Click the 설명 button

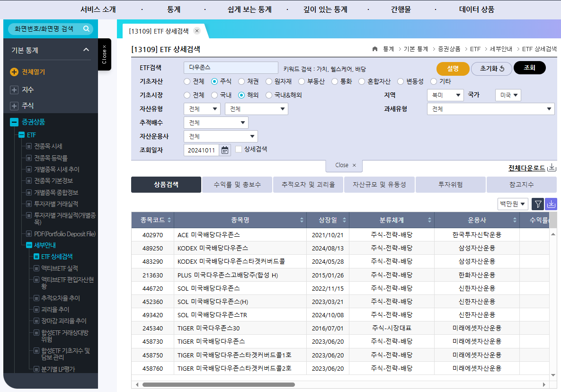[453, 69]
